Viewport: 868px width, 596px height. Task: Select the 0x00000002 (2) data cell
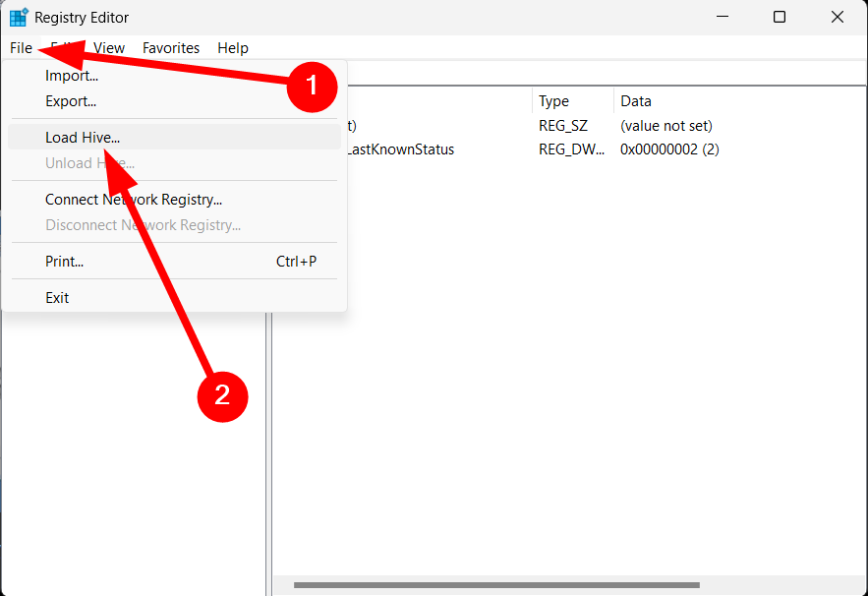tap(669, 149)
